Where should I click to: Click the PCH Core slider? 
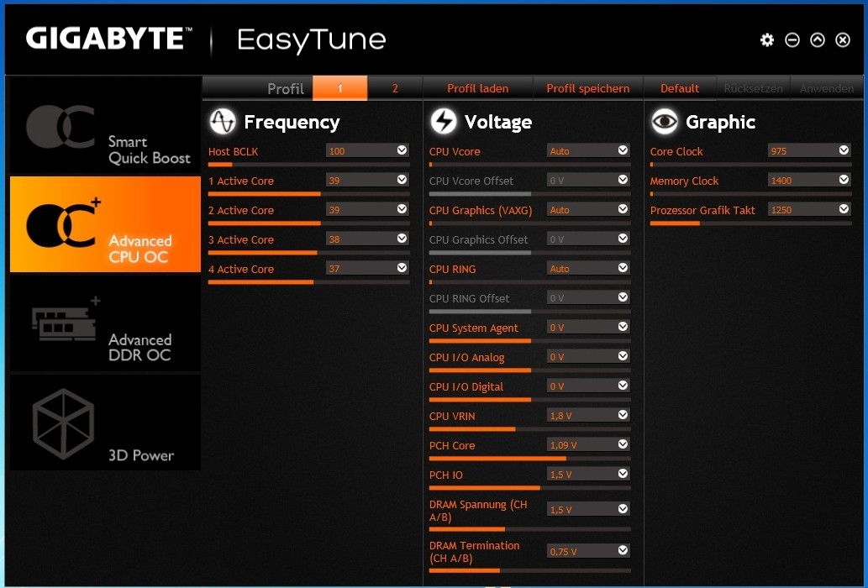[x=529, y=459]
